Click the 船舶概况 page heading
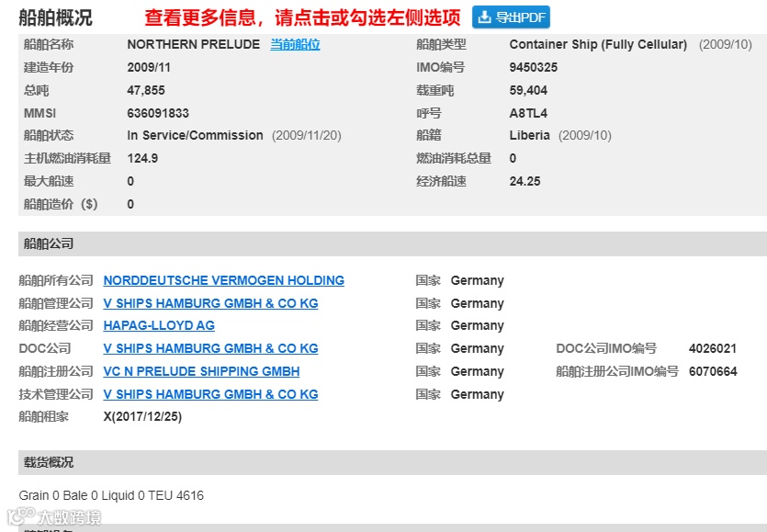The image size is (767, 532). 55,17
